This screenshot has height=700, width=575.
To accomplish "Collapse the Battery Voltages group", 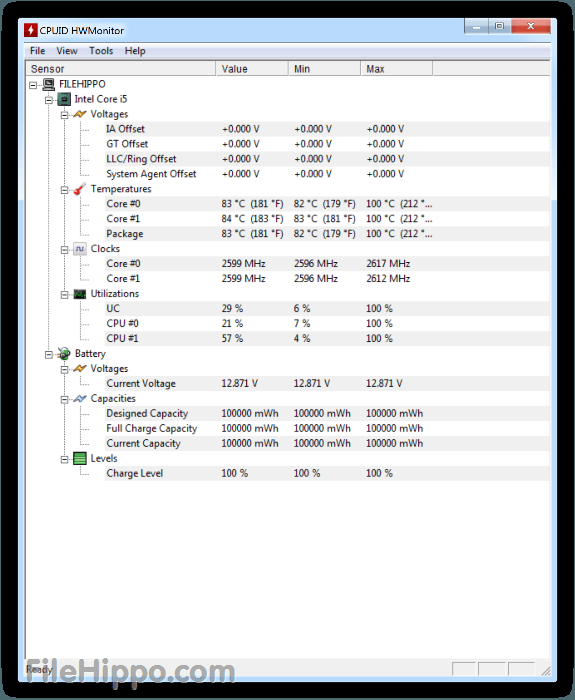I will click(x=65, y=370).
